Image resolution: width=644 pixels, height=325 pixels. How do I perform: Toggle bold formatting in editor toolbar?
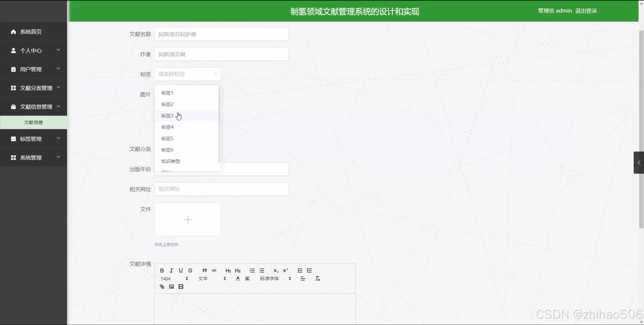click(162, 270)
